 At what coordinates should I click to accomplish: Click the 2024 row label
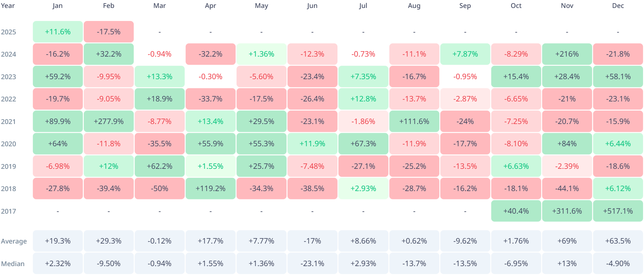[x=9, y=54]
